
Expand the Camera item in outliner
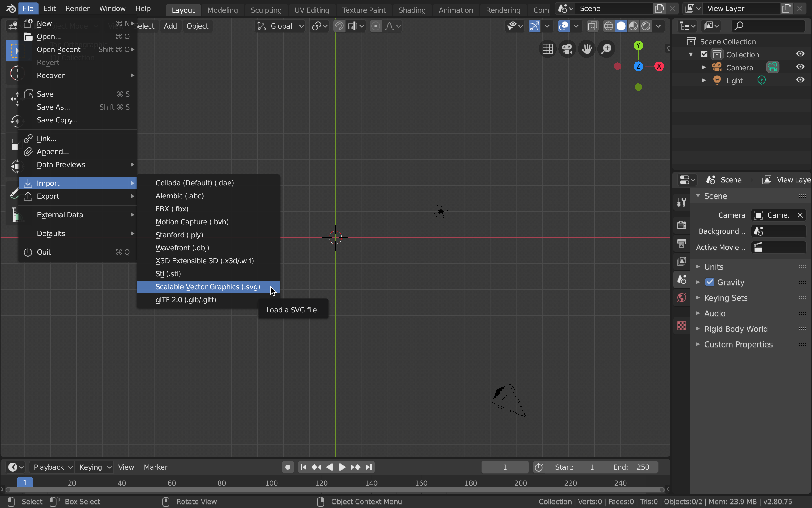(704, 67)
